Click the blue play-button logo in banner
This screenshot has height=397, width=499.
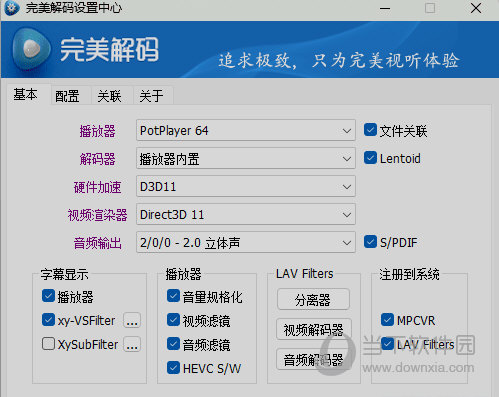click(31, 49)
